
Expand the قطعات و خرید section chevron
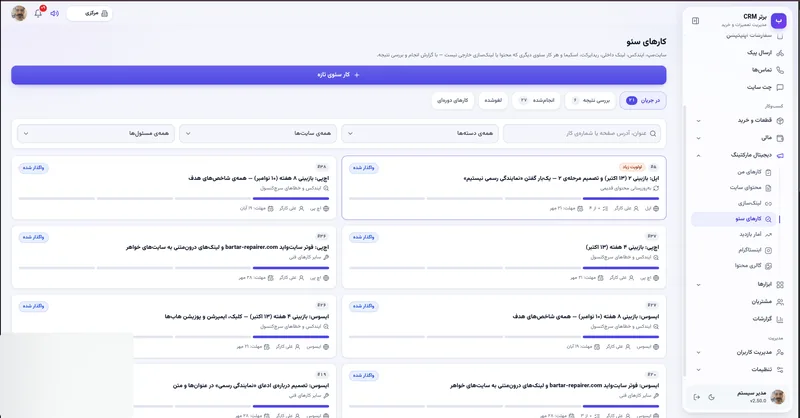(x=698, y=120)
